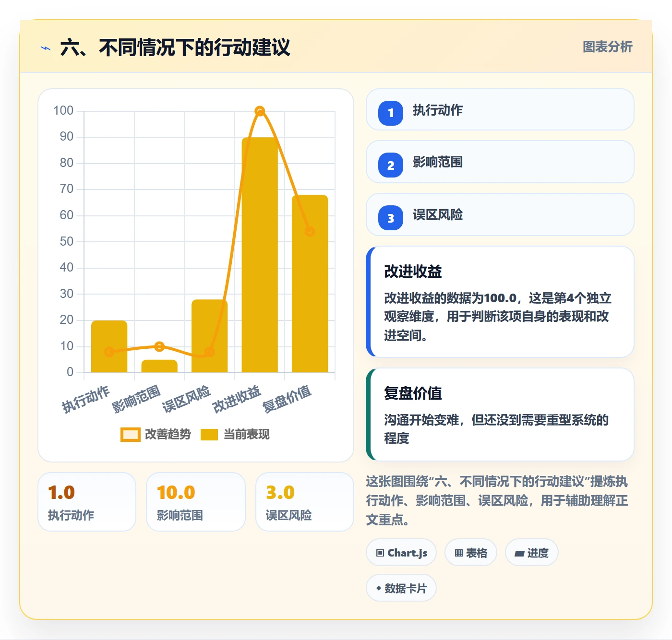Select the Chart.js tag

[x=401, y=553]
